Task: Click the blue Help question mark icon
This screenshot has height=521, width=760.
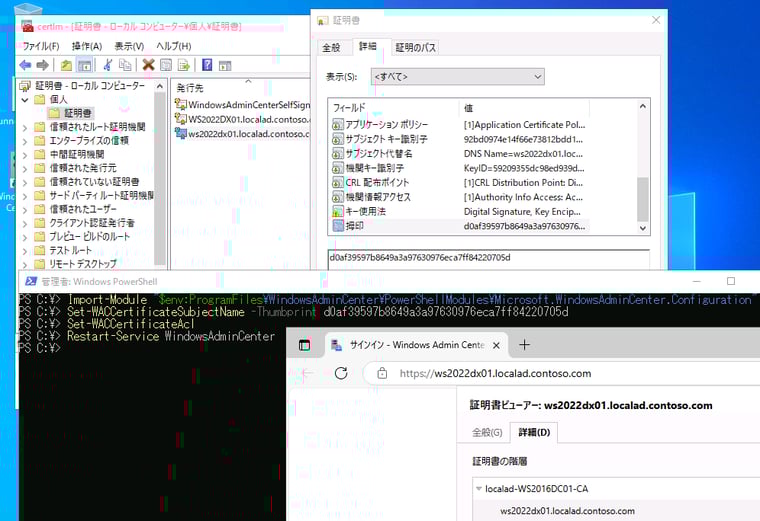Action: (x=207, y=64)
